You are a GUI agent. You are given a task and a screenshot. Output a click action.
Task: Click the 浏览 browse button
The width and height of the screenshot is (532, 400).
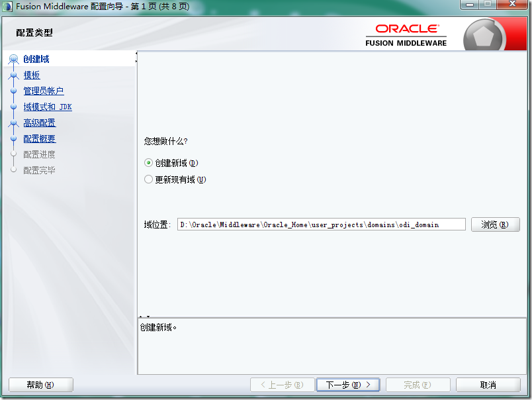[x=495, y=225]
